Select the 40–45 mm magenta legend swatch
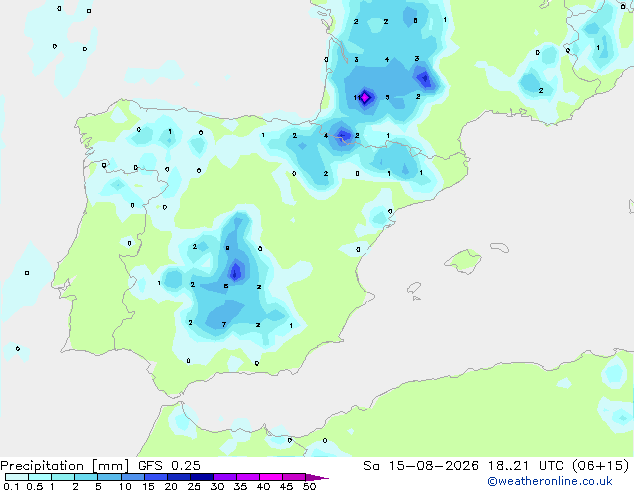The image size is (634, 490). pos(271,477)
